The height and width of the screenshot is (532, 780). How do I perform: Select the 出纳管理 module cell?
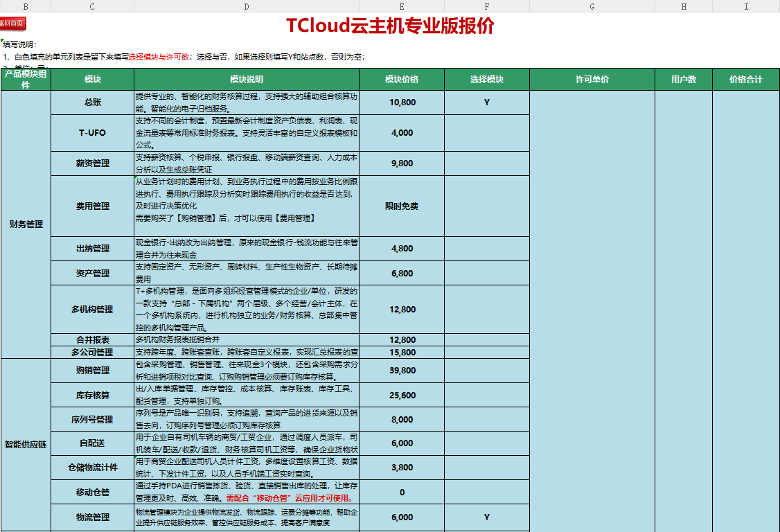(x=93, y=248)
